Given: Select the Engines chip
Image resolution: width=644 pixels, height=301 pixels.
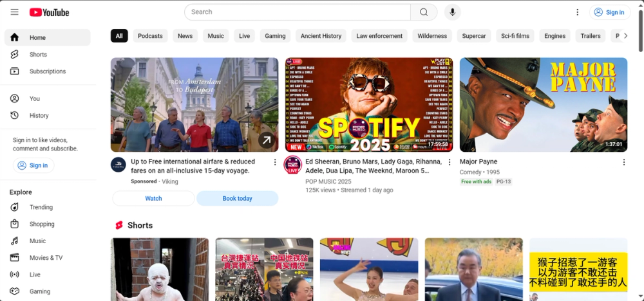Looking at the screenshot, I should click(x=555, y=35).
